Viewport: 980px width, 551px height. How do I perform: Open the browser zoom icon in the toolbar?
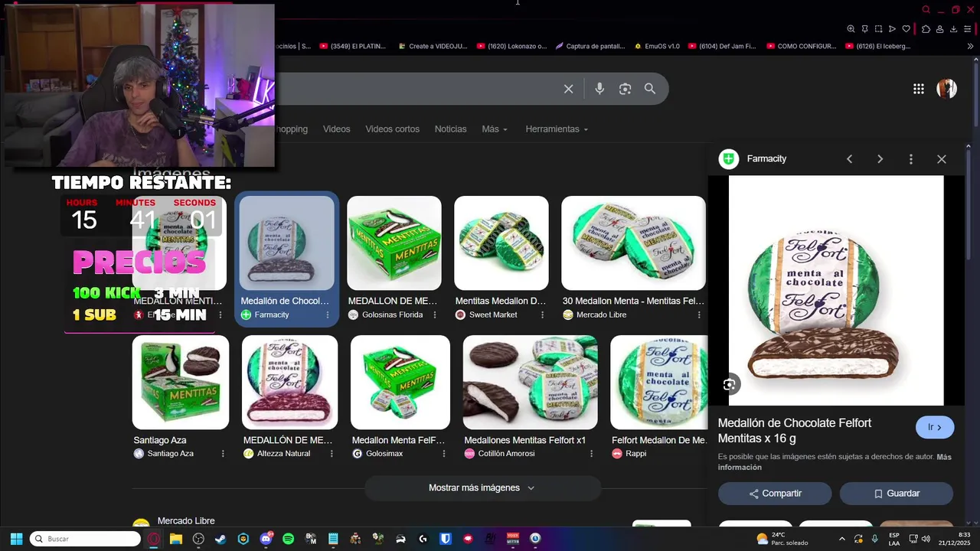[x=851, y=29]
